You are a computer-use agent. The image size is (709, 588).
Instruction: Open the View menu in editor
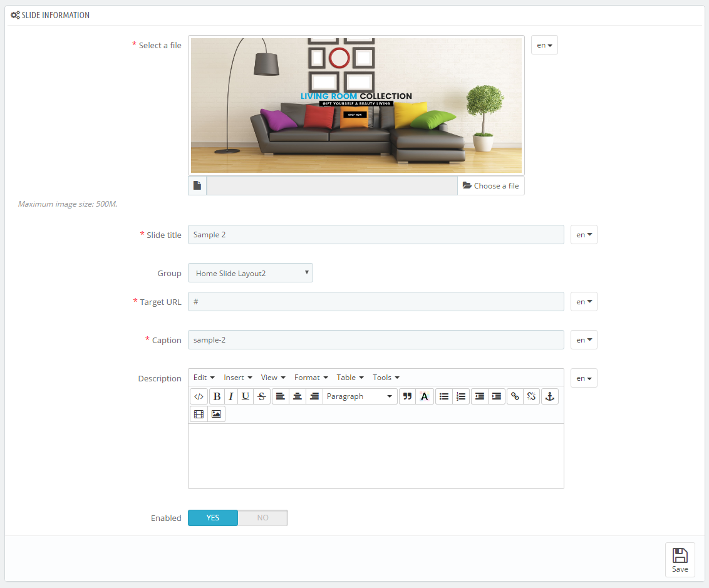coord(273,378)
